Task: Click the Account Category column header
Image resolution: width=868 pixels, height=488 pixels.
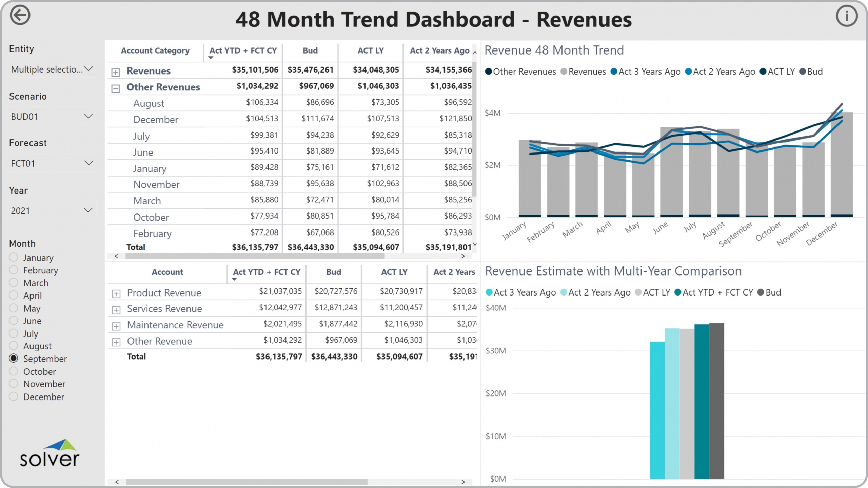Action: point(155,50)
